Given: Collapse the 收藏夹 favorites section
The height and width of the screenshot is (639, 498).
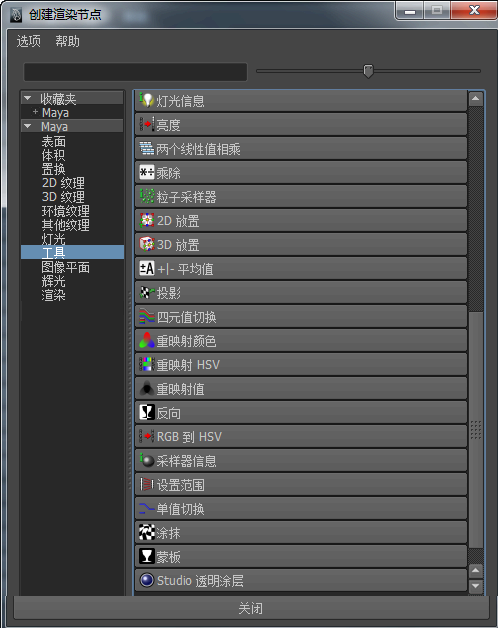Looking at the screenshot, I should pos(28,98).
